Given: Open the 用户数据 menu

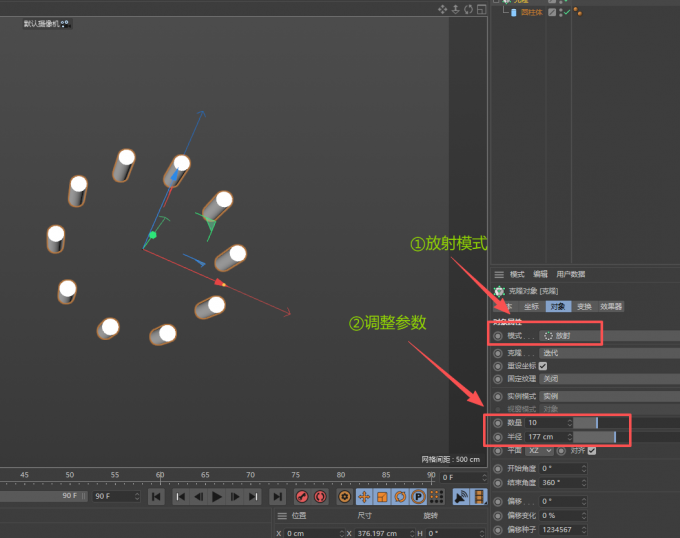Looking at the screenshot, I should [571, 274].
